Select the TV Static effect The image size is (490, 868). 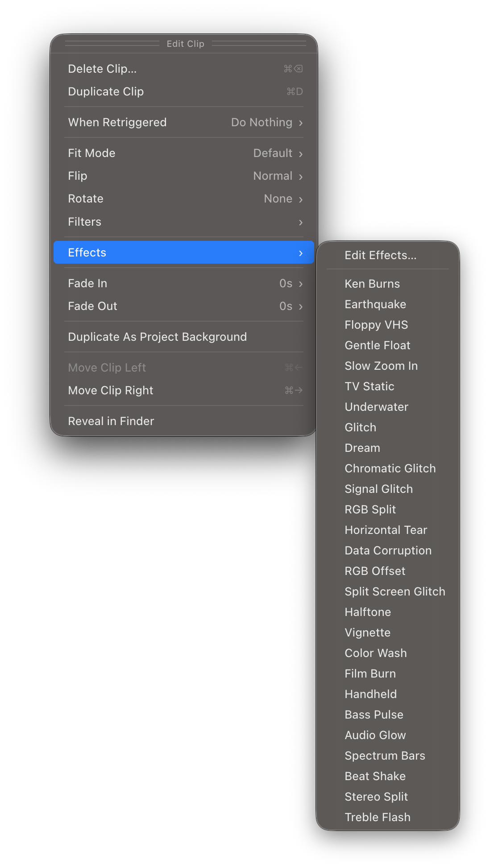pyautogui.click(x=369, y=386)
